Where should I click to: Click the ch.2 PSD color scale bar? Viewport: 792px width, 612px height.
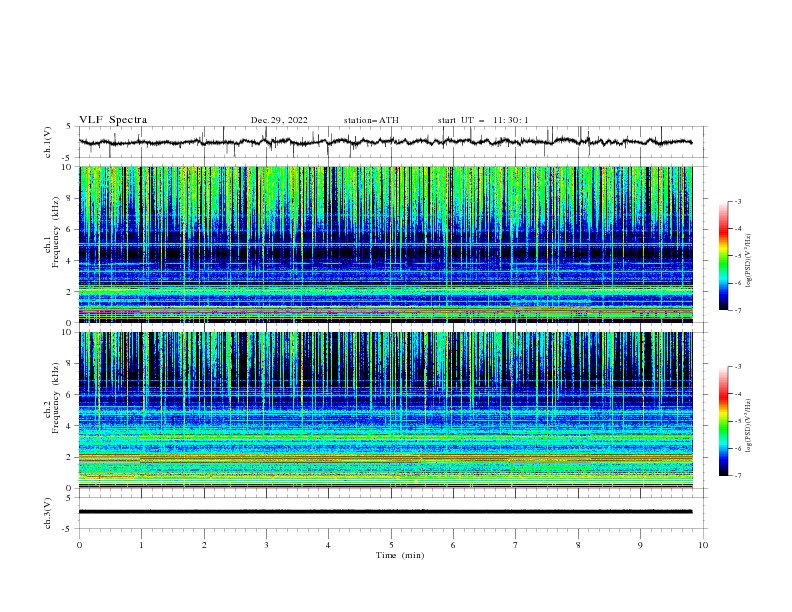(723, 421)
